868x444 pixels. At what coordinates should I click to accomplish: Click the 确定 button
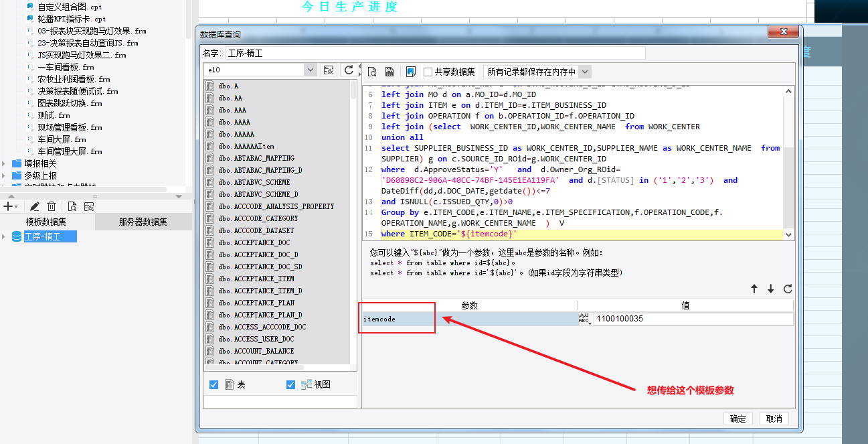pyautogui.click(x=738, y=419)
